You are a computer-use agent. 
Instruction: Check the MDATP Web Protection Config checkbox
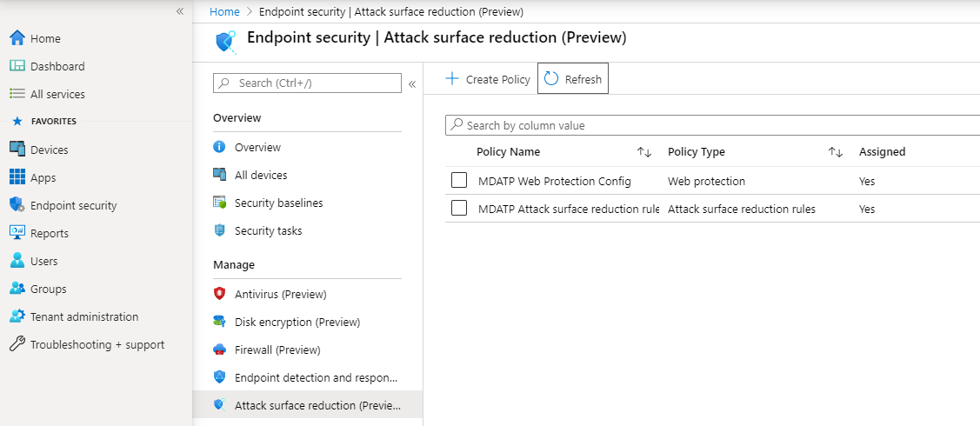point(460,181)
